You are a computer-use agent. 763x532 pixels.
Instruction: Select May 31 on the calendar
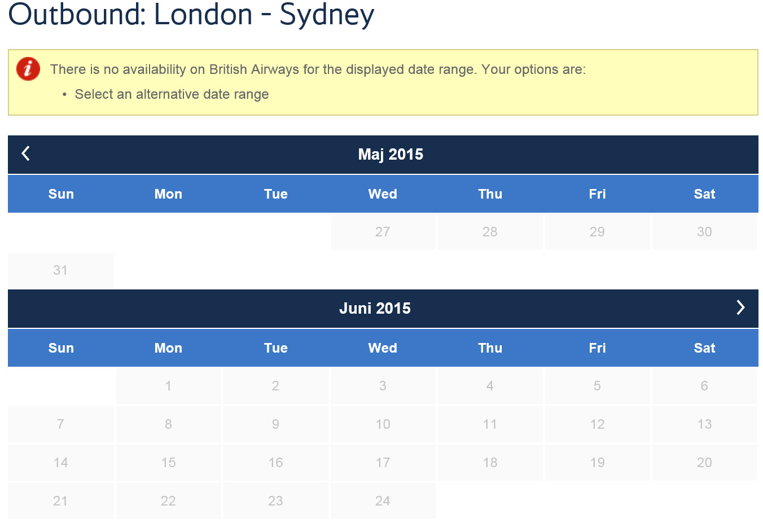(60, 270)
